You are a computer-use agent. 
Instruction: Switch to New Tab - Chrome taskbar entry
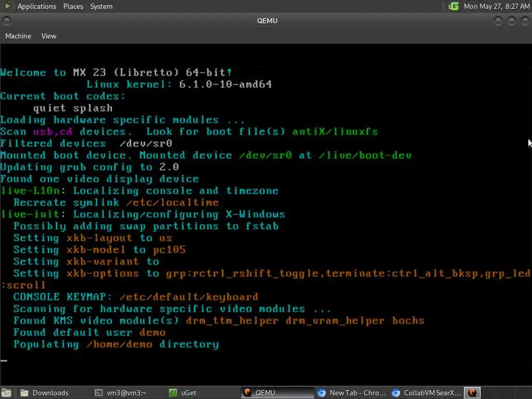pyautogui.click(x=352, y=393)
